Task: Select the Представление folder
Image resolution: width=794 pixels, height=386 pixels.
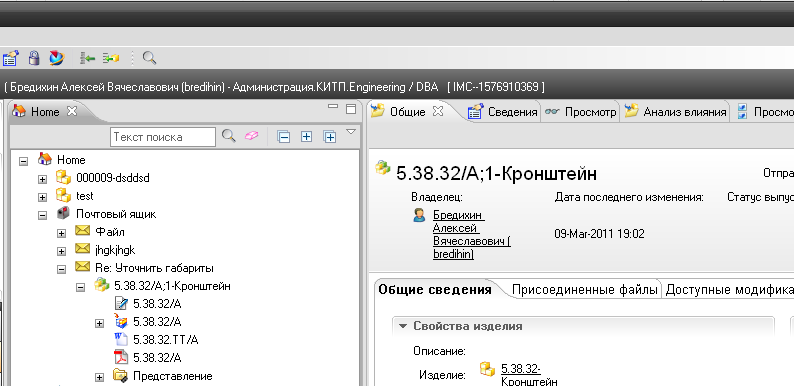Action: 172,376
